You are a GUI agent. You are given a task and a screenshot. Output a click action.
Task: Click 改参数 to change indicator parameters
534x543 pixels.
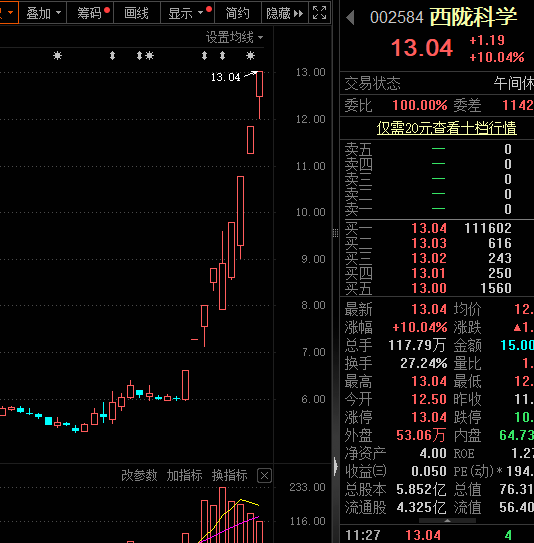pos(139,475)
